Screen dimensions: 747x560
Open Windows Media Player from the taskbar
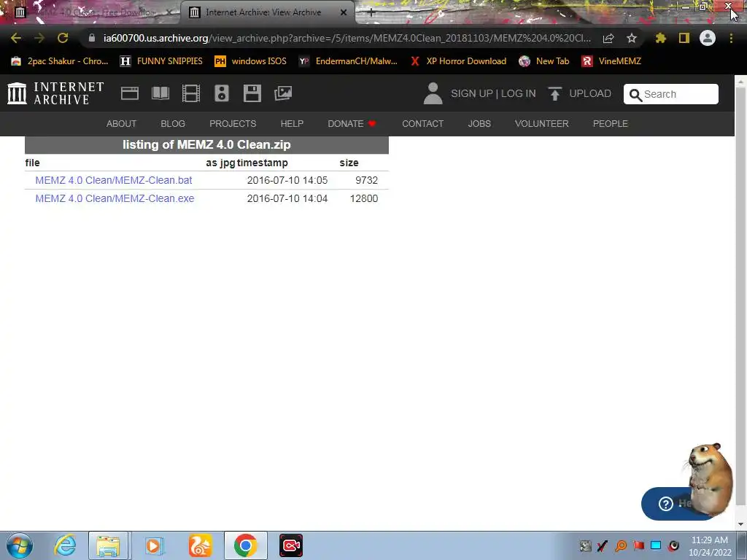click(154, 545)
